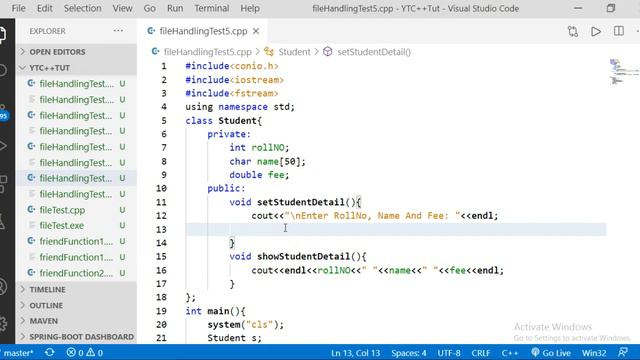Click the setStudentDetail() breadcrumb

tap(374, 52)
